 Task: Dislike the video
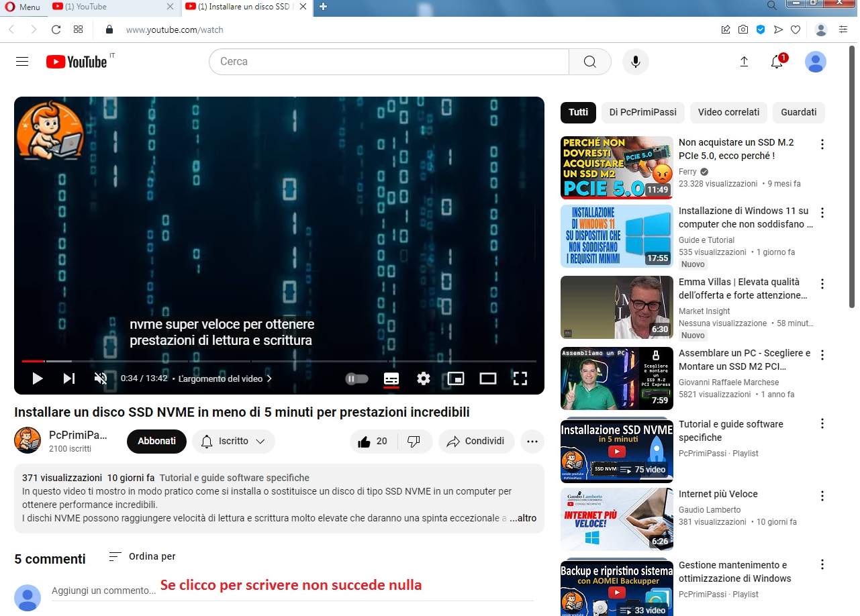(x=415, y=442)
